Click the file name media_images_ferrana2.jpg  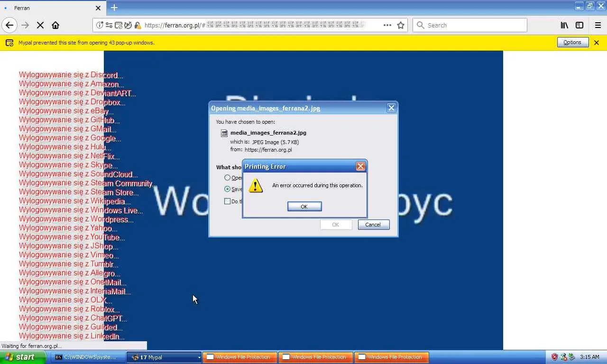tap(268, 133)
